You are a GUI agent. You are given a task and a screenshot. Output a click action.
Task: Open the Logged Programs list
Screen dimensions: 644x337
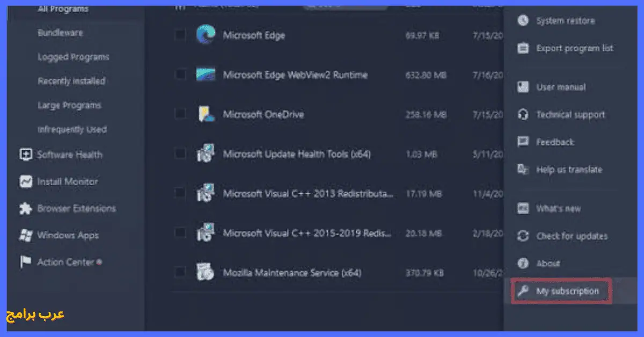[x=74, y=57]
